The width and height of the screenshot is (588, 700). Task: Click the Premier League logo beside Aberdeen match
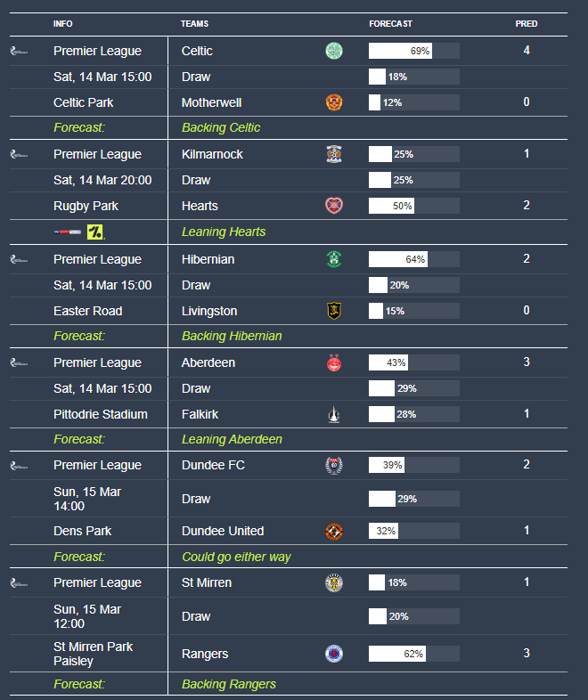click(19, 363)
